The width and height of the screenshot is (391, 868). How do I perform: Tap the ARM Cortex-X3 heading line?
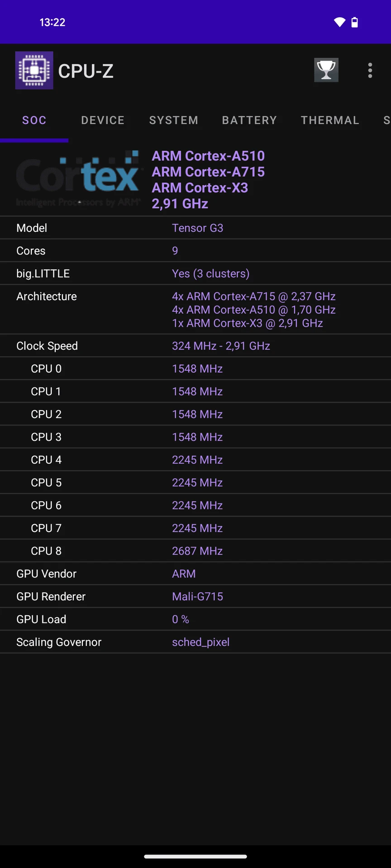(x=200, y=188)
